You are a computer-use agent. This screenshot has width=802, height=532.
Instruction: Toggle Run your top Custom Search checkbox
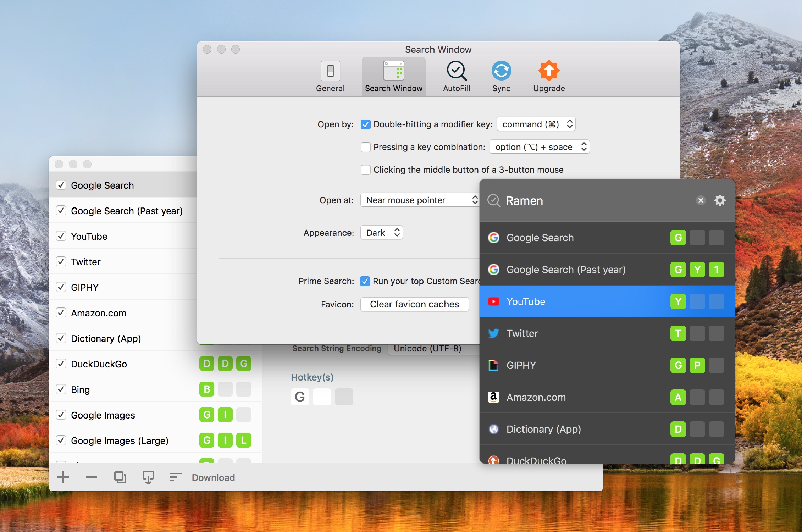(365, 282)
